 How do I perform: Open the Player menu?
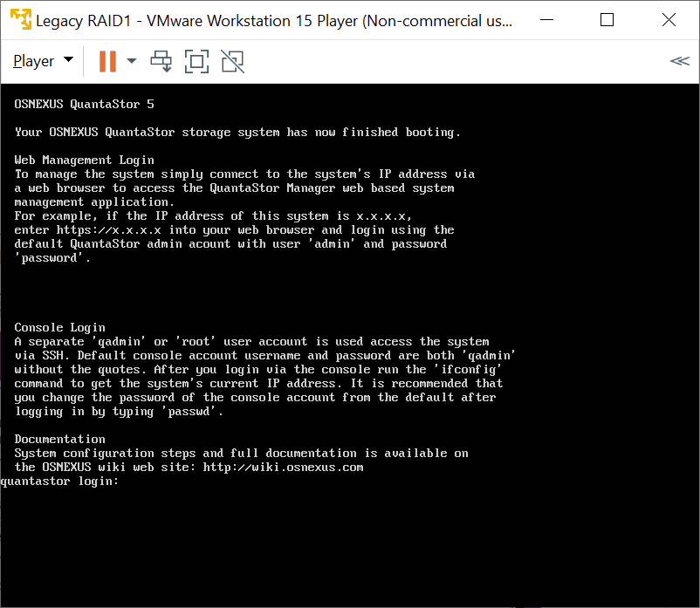tap(43, 61)
